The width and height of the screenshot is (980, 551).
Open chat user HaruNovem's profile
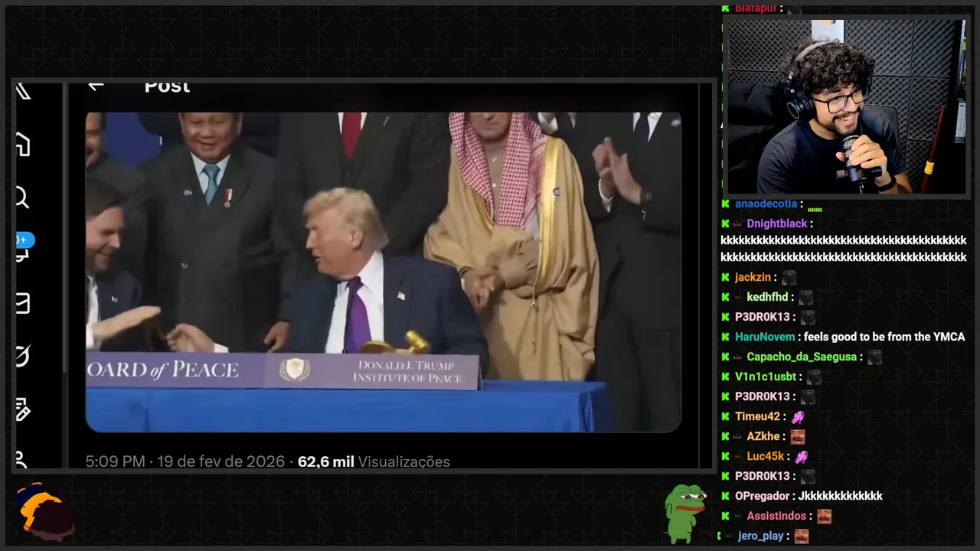765,337
